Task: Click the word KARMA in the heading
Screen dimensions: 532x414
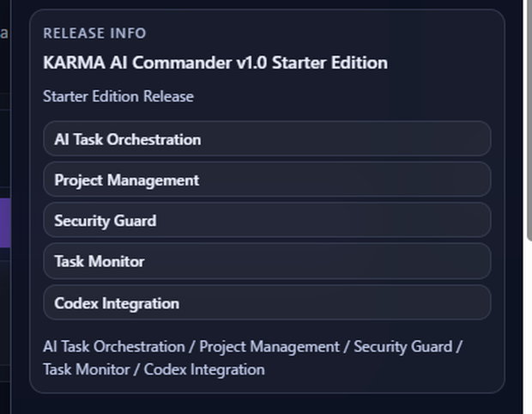Action: [x=74, y=63]
